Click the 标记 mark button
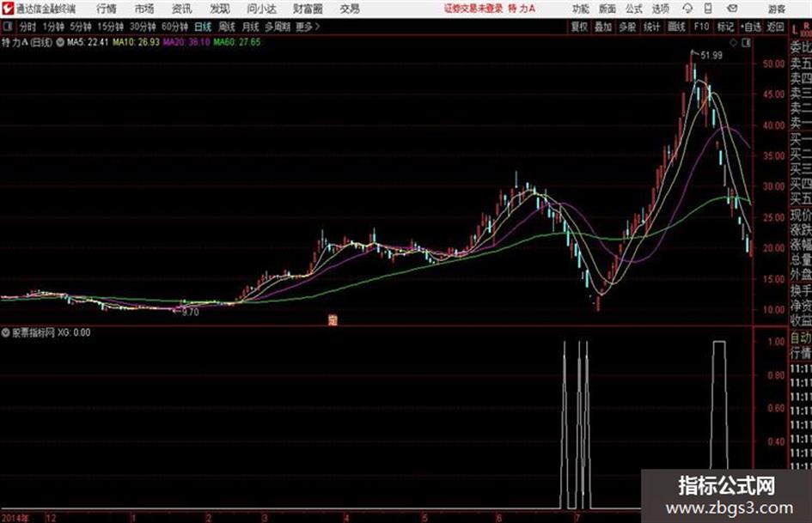 (725, 27)
